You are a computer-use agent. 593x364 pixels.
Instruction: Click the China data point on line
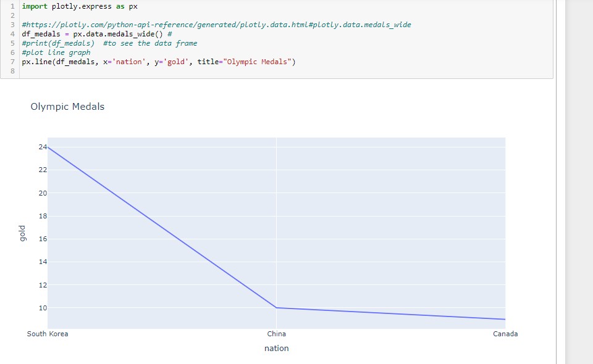[x=276, y=308]
